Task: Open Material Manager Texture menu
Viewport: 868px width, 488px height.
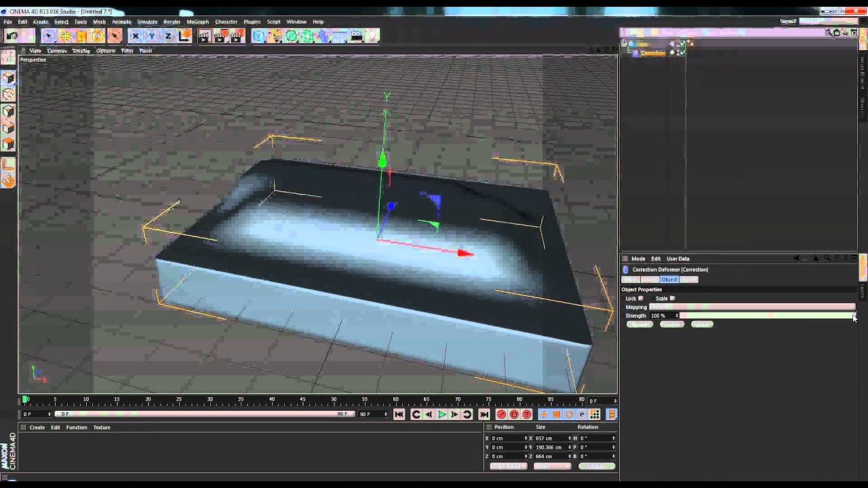Action: [x=102, y=428]
